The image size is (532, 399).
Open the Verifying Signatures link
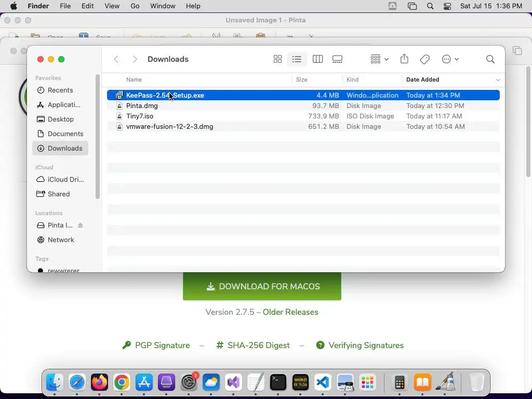pyautogui.click(x=360, y=345)
